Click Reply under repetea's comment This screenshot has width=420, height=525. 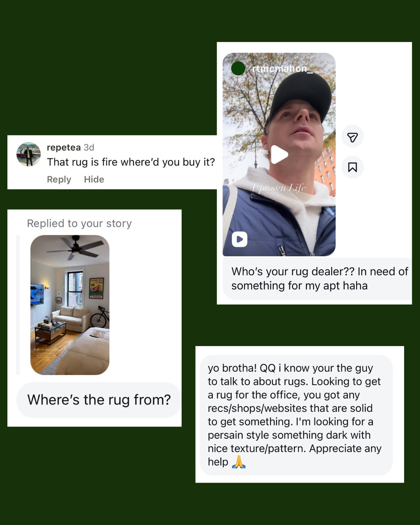[x=59, y=179]
